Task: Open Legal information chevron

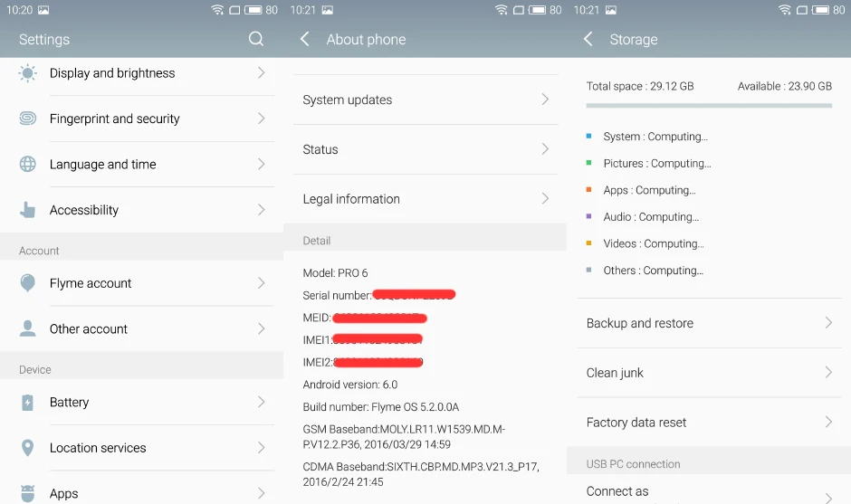Action: [x=545, y=198]
